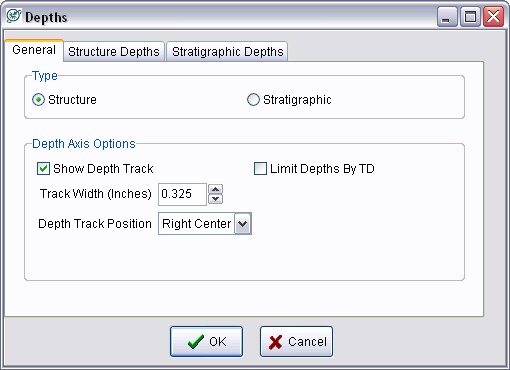510x370 pixels.
Task: Open the Stratigraphic Depths tab
Action: tap(227, 52)
